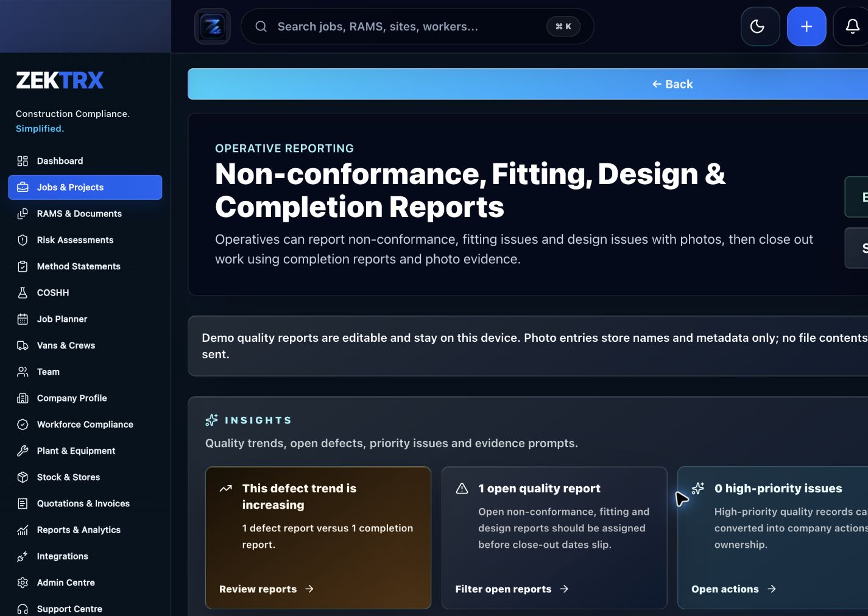Open Company Profile
The image size is (868, 616).
(x=85, y=398)
